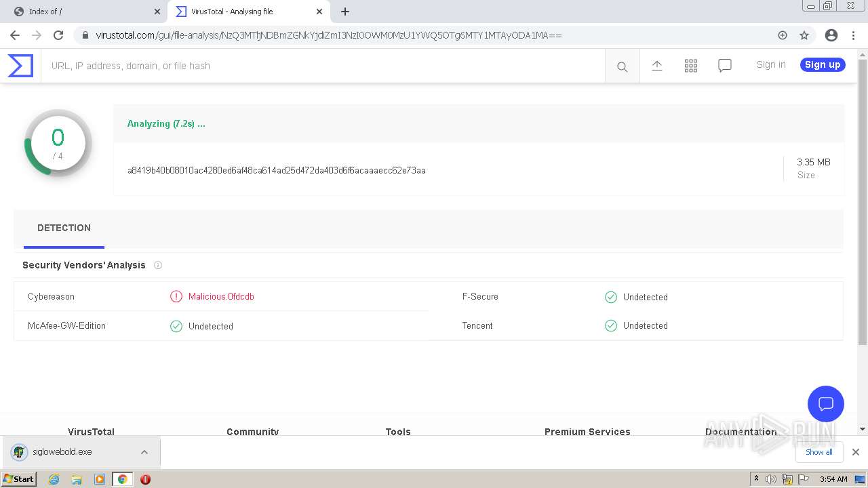Click the Sign up button
Screen dimensions: 868x488
(x=823, y=64)
